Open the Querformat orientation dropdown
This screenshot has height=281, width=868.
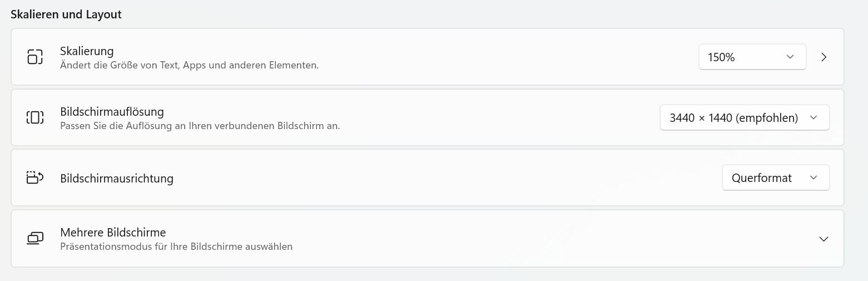click(776, 178)
